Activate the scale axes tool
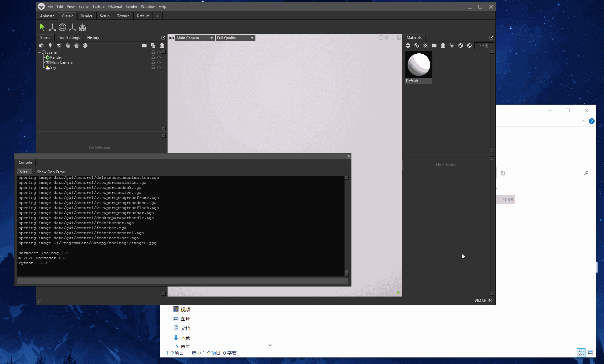Screen dimensions: 604x364 click(x=72, y=27)
